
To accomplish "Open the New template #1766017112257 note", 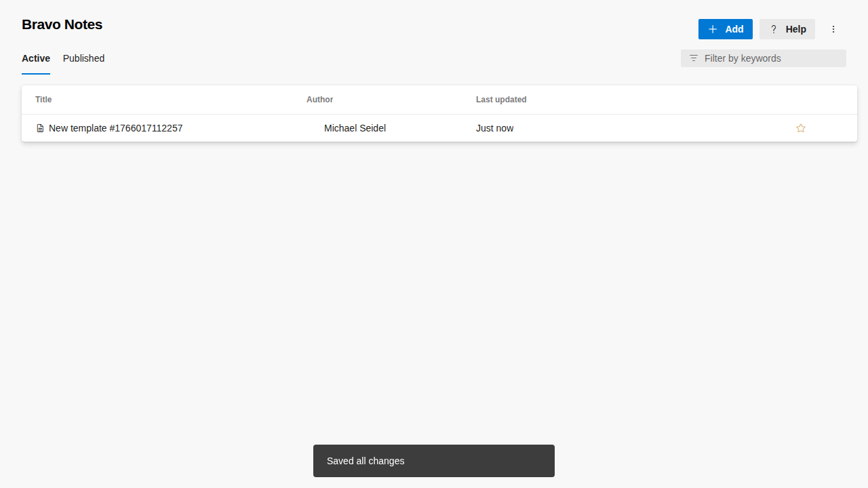I will 115,128.
